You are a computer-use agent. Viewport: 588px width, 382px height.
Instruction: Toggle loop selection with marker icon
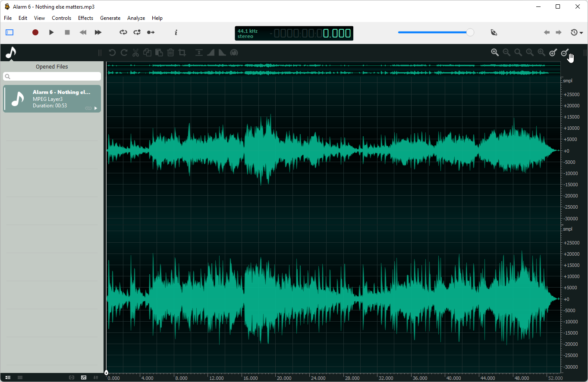137,32
